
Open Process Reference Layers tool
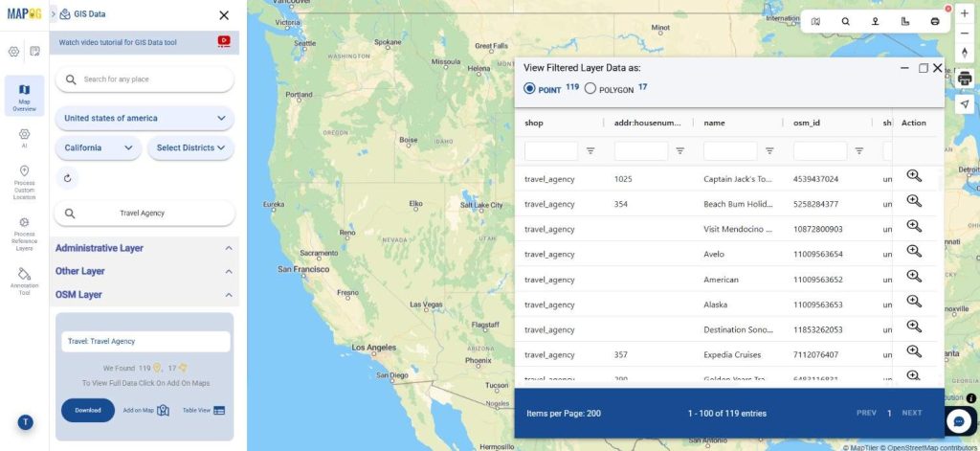coord(24,234)
